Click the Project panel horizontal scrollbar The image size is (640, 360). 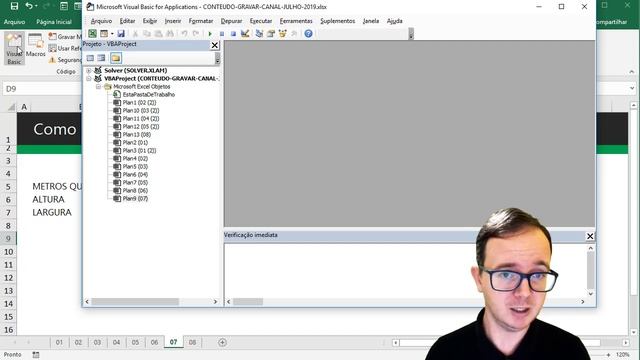(x=135, y=302)
